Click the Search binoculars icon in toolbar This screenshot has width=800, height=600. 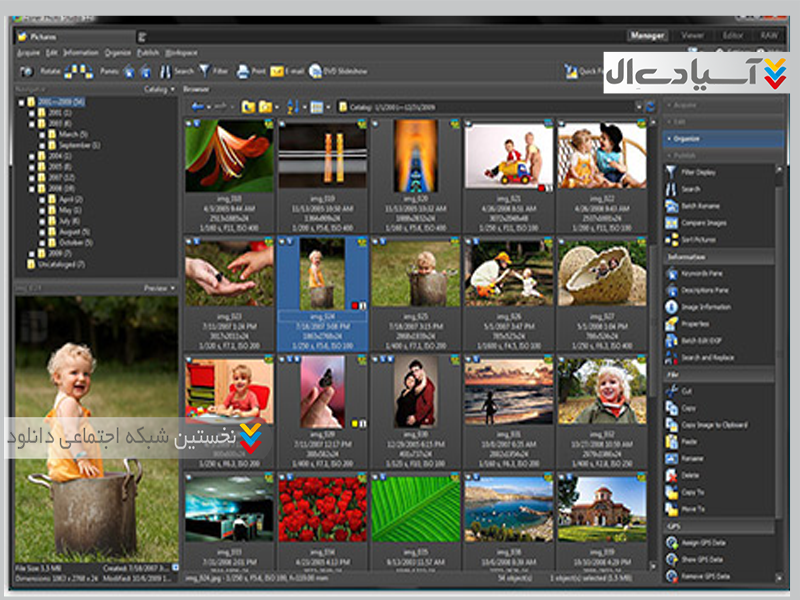point(164,71)
